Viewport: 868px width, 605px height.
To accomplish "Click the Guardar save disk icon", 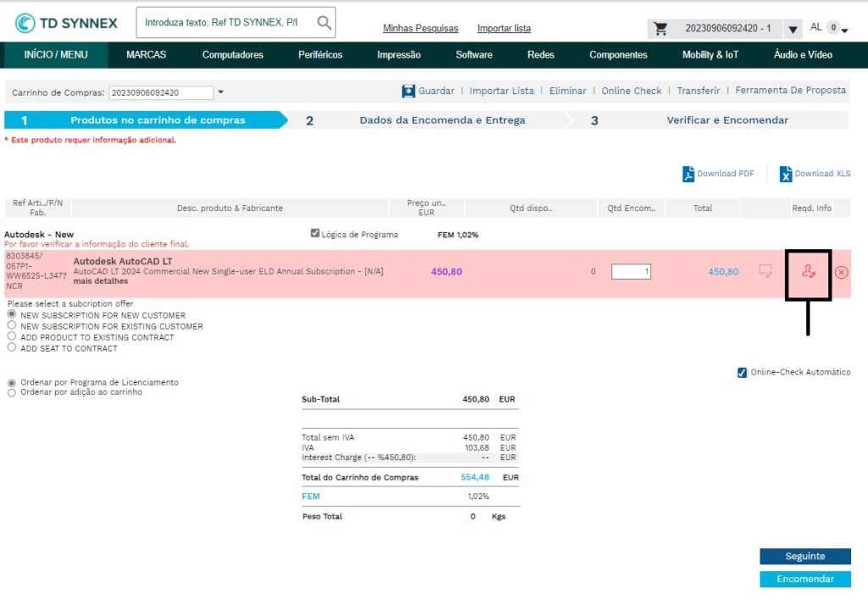I will [x=409, y=91].
